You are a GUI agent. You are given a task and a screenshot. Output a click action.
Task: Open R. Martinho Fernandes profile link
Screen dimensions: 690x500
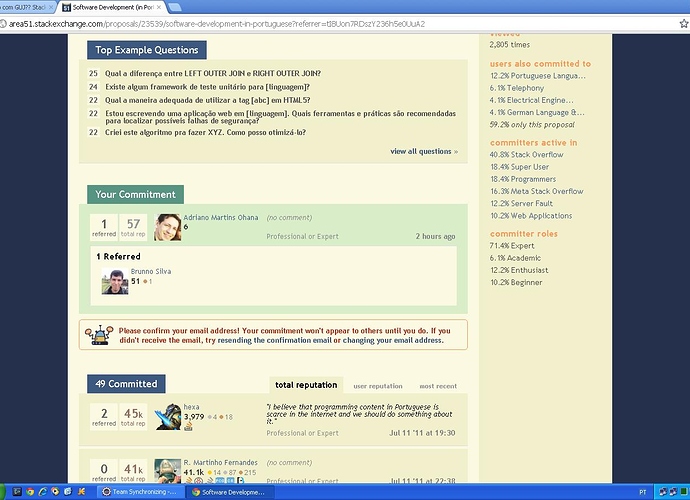(220, 463)
